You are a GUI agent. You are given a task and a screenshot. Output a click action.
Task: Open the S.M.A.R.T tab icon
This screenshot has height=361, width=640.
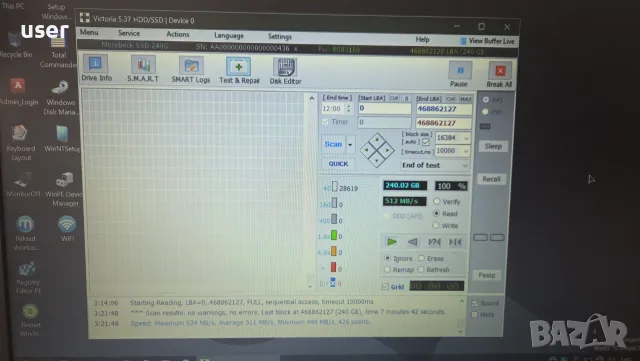point(143,69)
